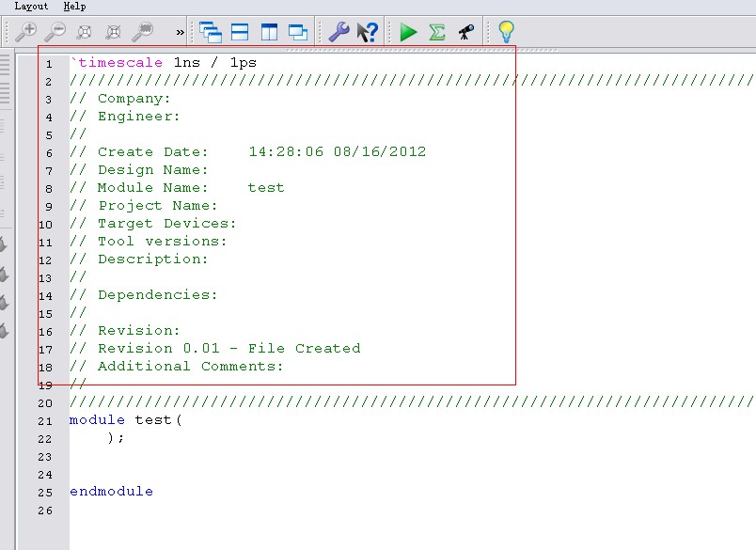Click the "// Dependencies:" comment
This screenshot has height=550, width=756.
[x=144, y=294]
